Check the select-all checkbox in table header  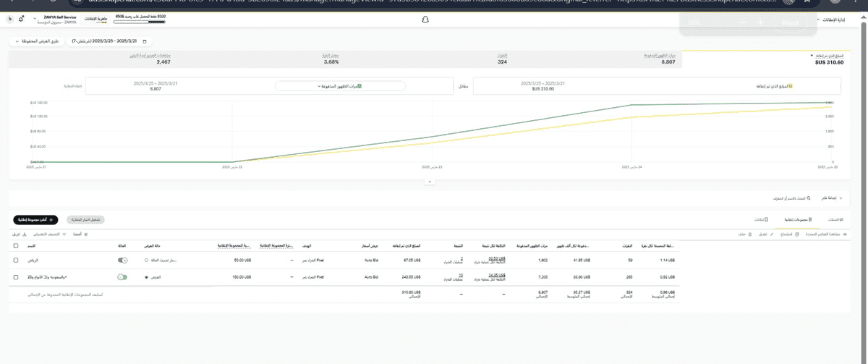[x=16, y=246]
